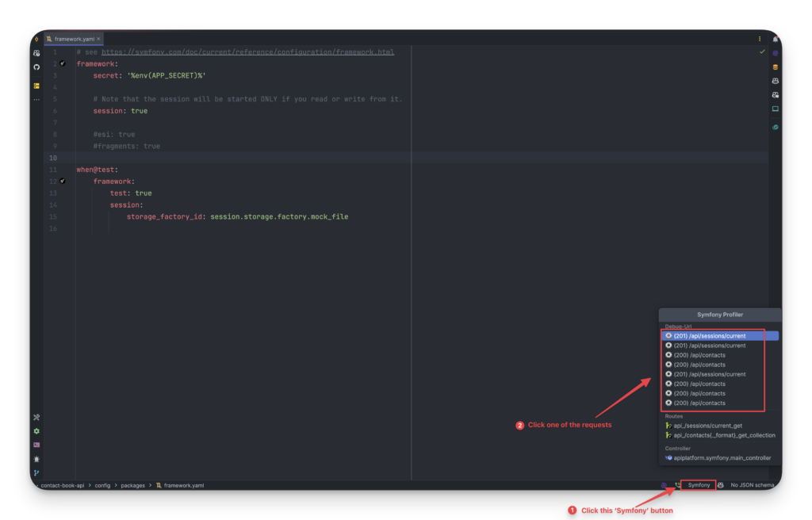
Task: Click the 'framework.yaml' breadcrumb
Action: point(180,485)
